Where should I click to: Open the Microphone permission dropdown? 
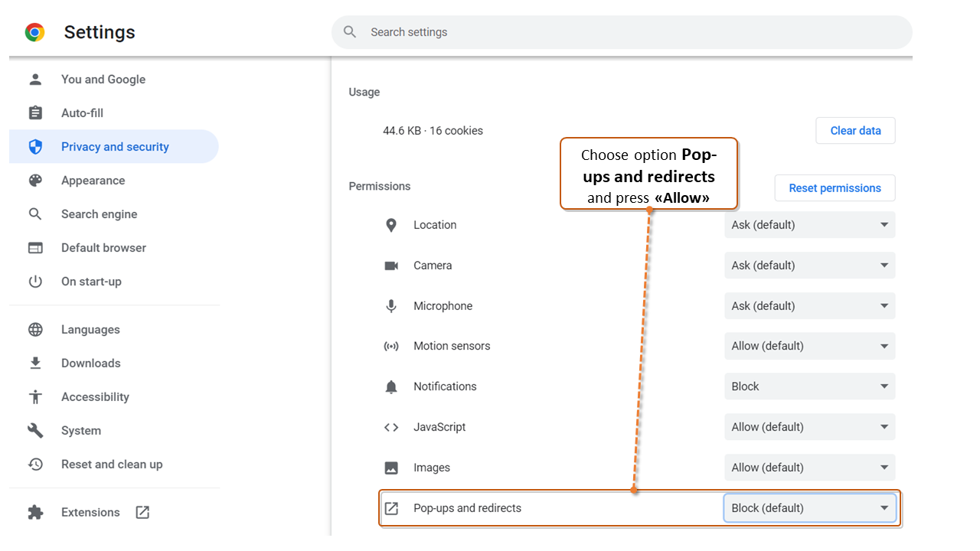pyautogui.click(x=809, y=306)
